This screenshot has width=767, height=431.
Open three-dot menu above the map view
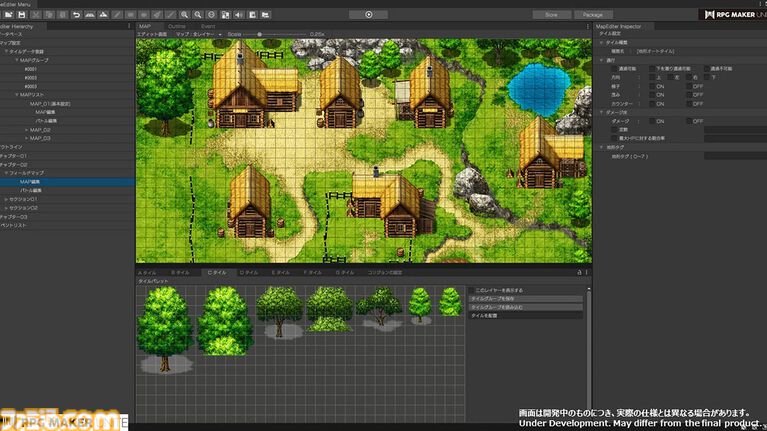point(587,26)
